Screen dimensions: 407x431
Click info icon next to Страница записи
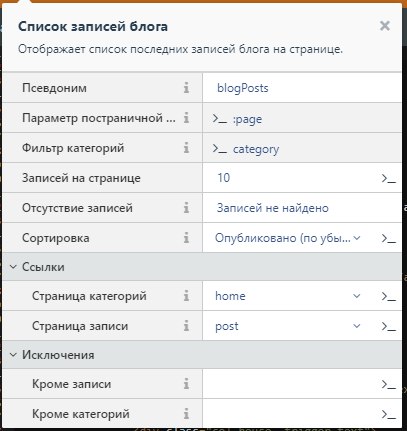(186, 326)
